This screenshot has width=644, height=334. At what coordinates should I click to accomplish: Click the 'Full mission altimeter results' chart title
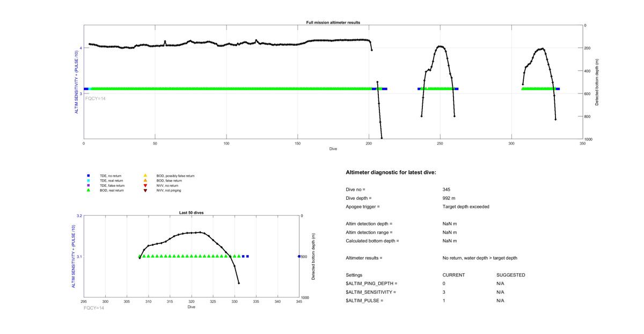tap(333, 23)
